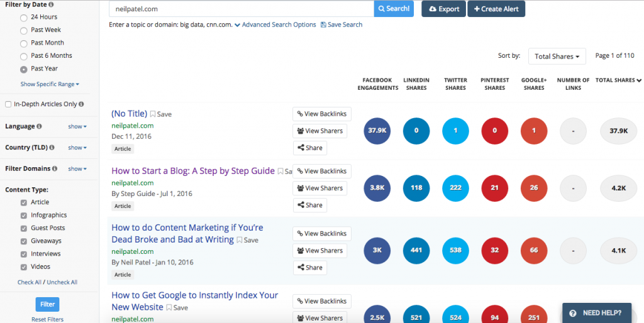Screen dimensions: 644x323
Task: Click the Facebook engagements 37.9K circle
Action: (x=377, y=131)
